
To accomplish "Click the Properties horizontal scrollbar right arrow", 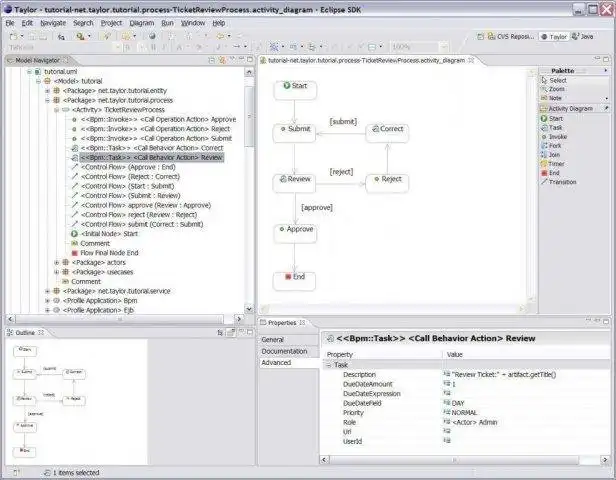I will click(605, 459).
